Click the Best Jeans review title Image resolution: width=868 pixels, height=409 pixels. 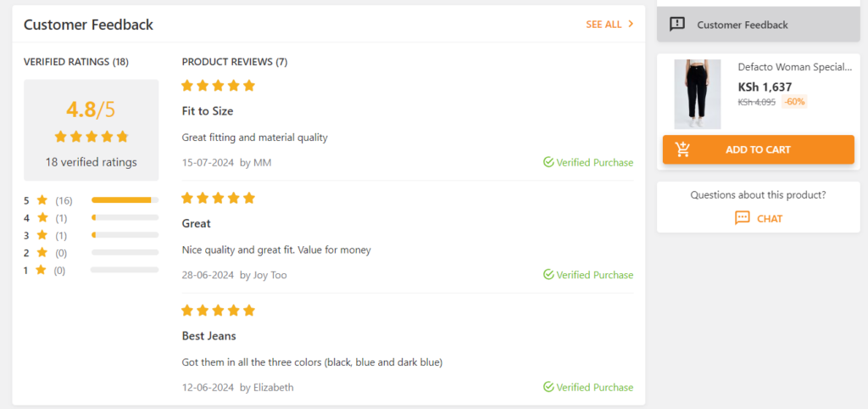click(x=209, y=336)
